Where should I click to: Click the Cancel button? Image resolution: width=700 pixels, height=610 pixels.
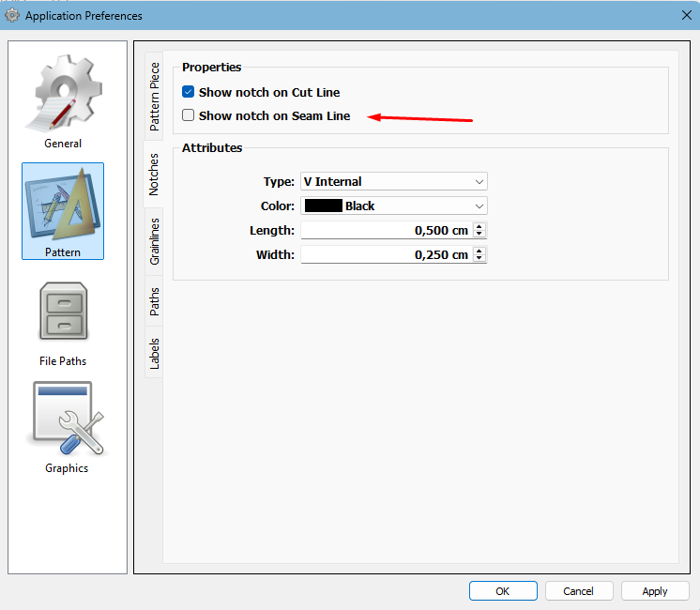click(x=578, y=591)
